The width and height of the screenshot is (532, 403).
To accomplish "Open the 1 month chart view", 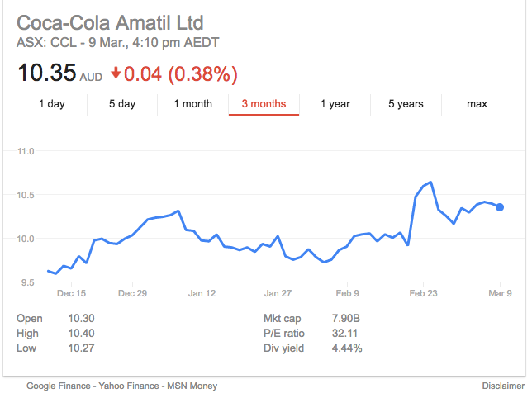I will click(x=193, y=104).
